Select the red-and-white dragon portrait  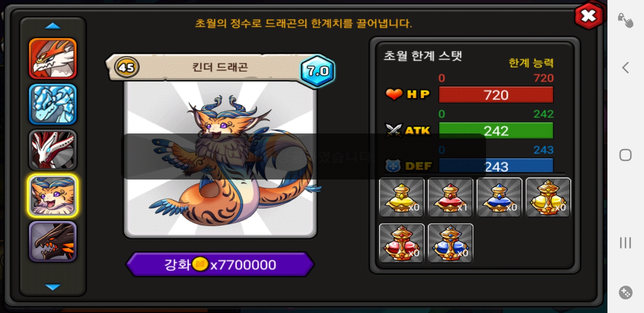tap(53, 59)
